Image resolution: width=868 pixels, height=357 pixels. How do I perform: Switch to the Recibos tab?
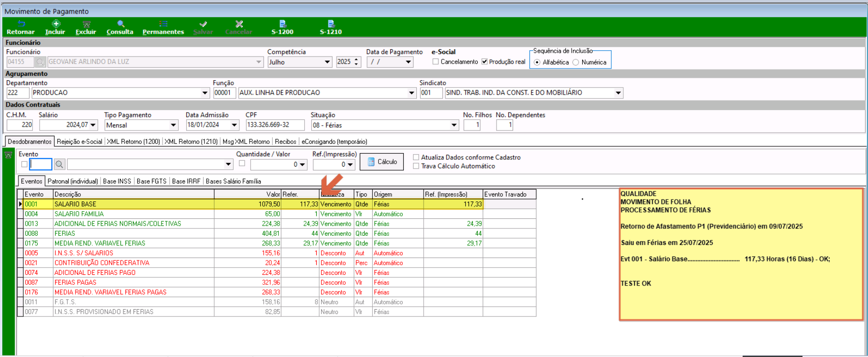point(285,142)
